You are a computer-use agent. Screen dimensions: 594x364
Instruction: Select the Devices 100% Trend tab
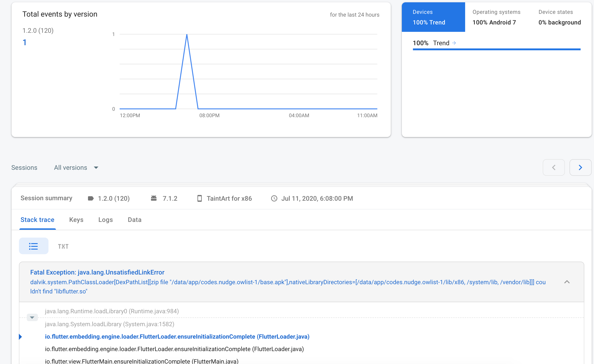click(433, 17)
